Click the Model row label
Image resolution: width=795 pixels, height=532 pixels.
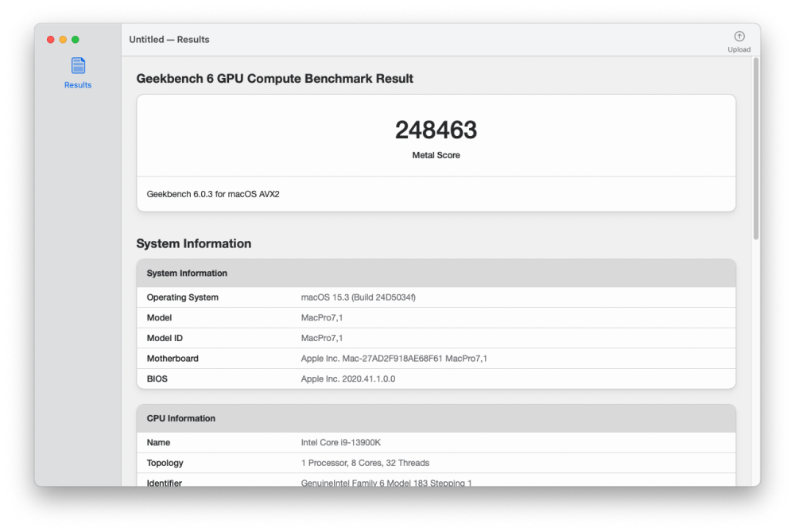(x=159, y=317)
